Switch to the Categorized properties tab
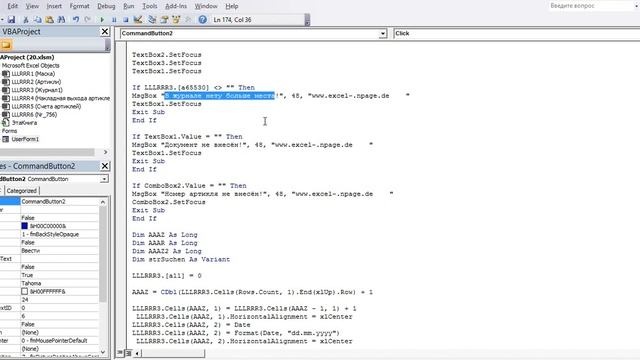 point(22,191)
